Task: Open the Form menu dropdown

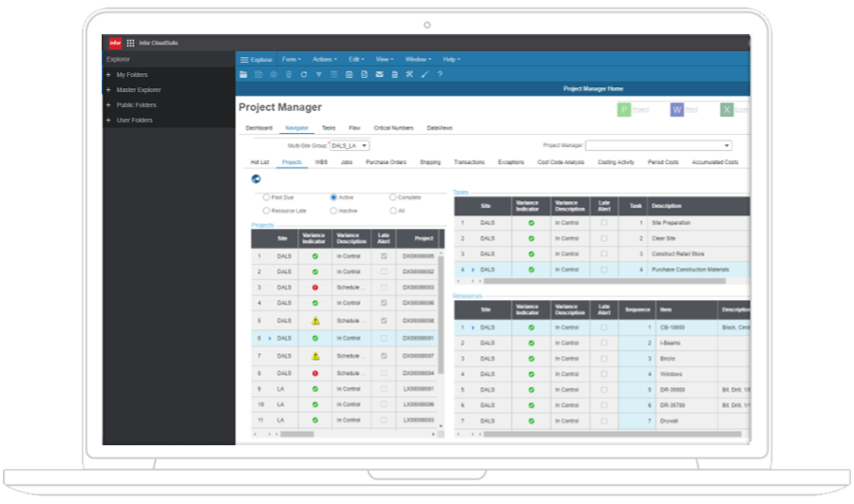Action: pyautogui.click(x=292, y=60)
